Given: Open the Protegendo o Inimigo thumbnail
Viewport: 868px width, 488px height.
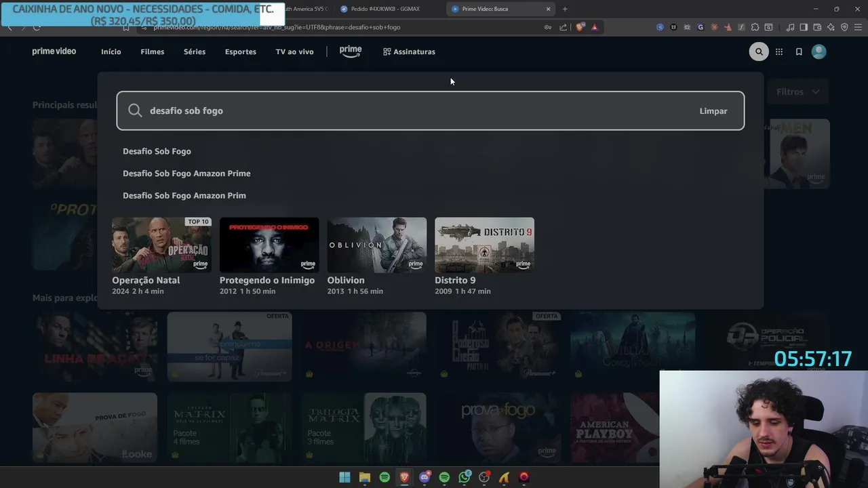Looking at the screenshot, I should coord(269,245).
